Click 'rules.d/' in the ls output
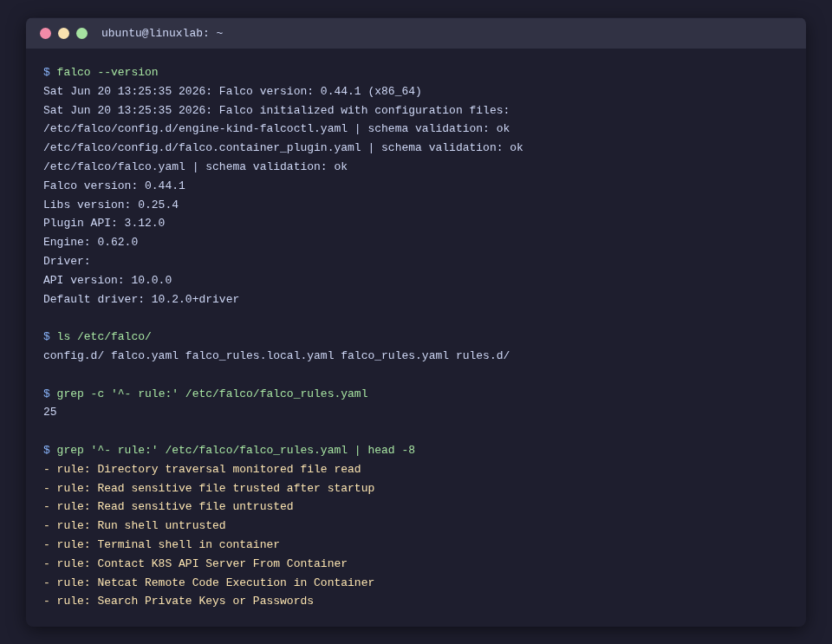 pyautogui.click(x=483, y=355)
